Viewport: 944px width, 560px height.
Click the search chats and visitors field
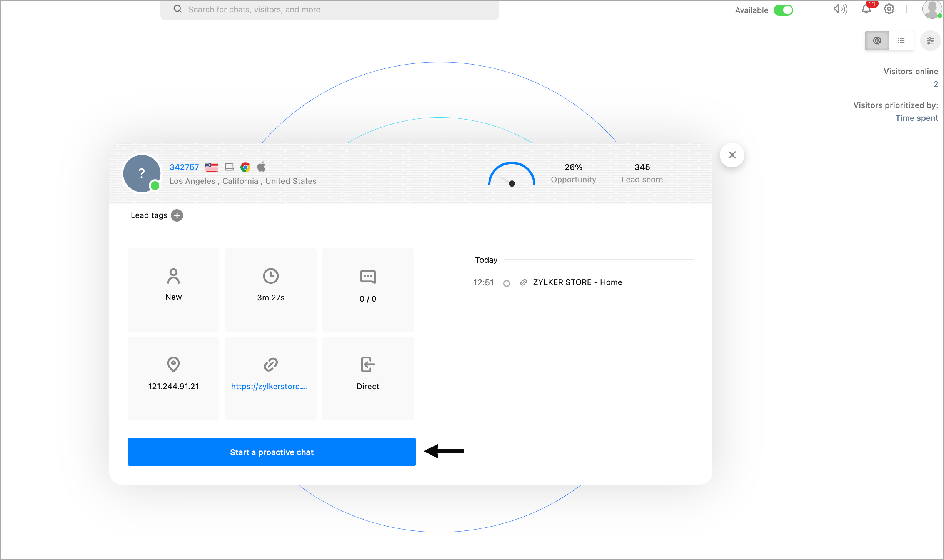point(330,10)
